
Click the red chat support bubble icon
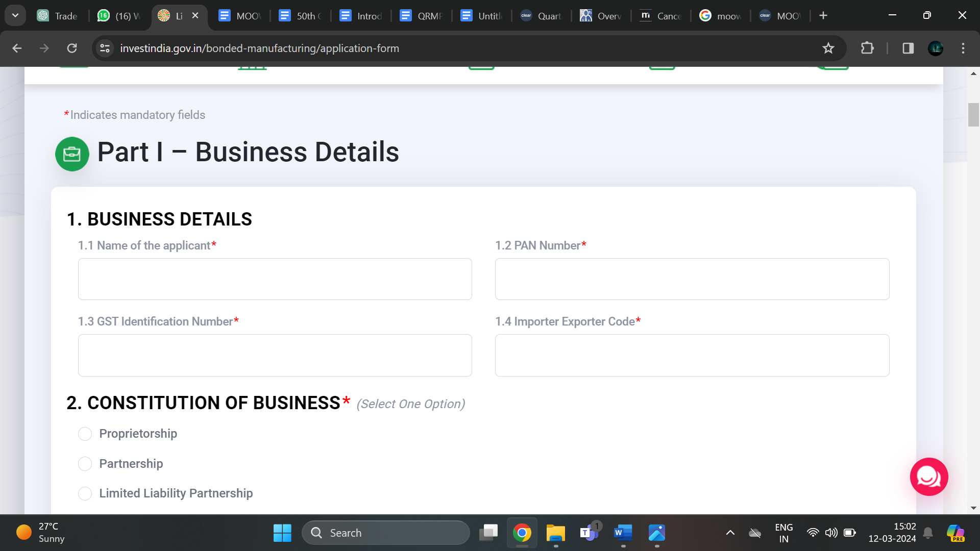(928, 477)
